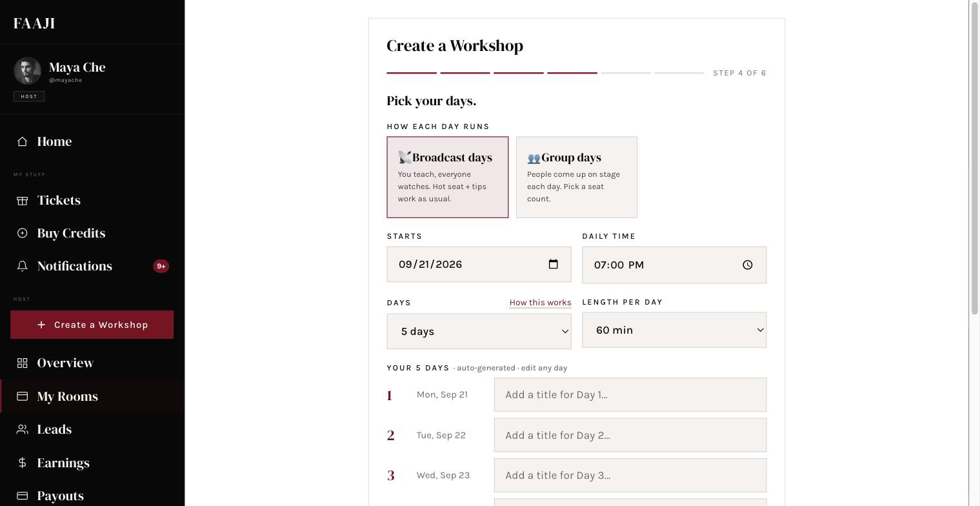The width and height of the screenshot is (980, 506).
Task: Click the first step progress segment
Action: [412, 73]
